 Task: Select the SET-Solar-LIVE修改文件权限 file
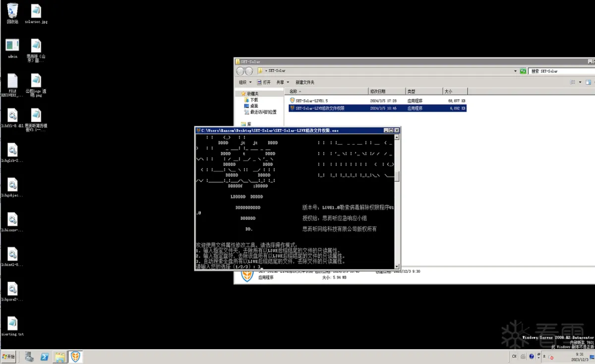pos(377,108)
